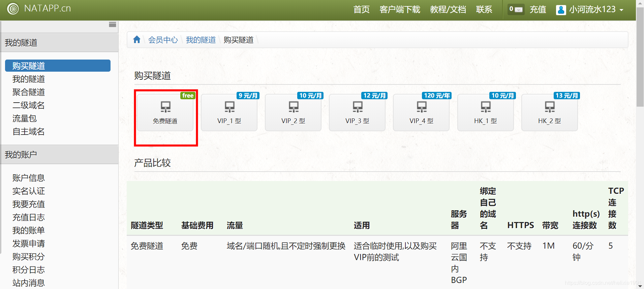The image size is (644, 289).
Task: Select the 免费隧道 free tunnel card
Action: 165,112
